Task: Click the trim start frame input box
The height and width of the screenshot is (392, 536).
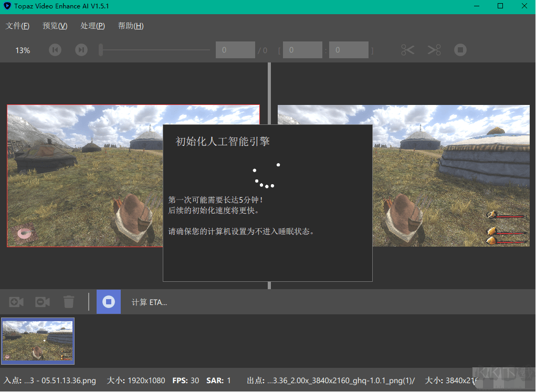Action: pyautogui.click(x=302, y=49)
